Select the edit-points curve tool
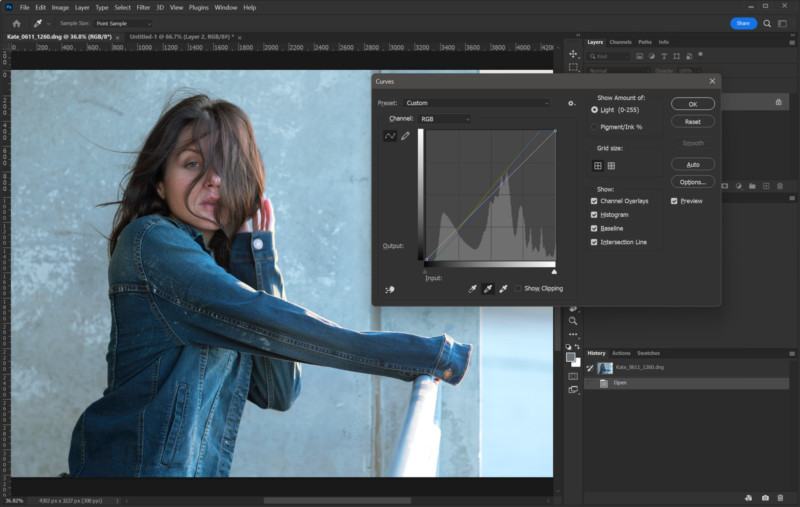 coord(390,136)
